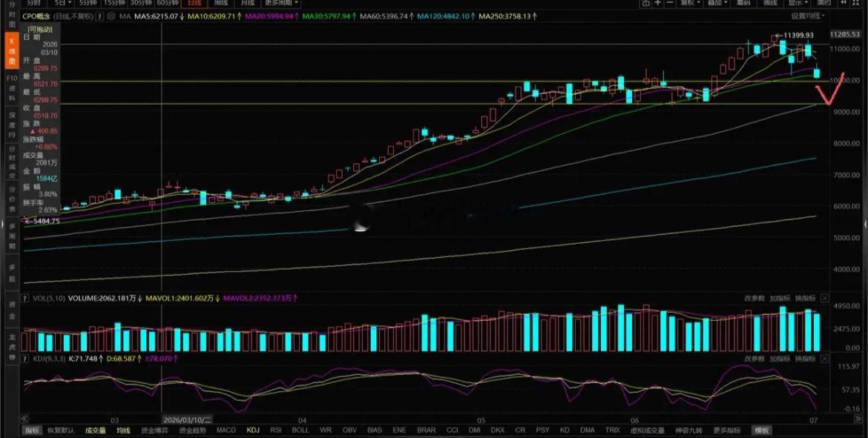Open the 更多周期 dropdown
Viewport: 868px width, 438px height.
(x=282, y=3)
